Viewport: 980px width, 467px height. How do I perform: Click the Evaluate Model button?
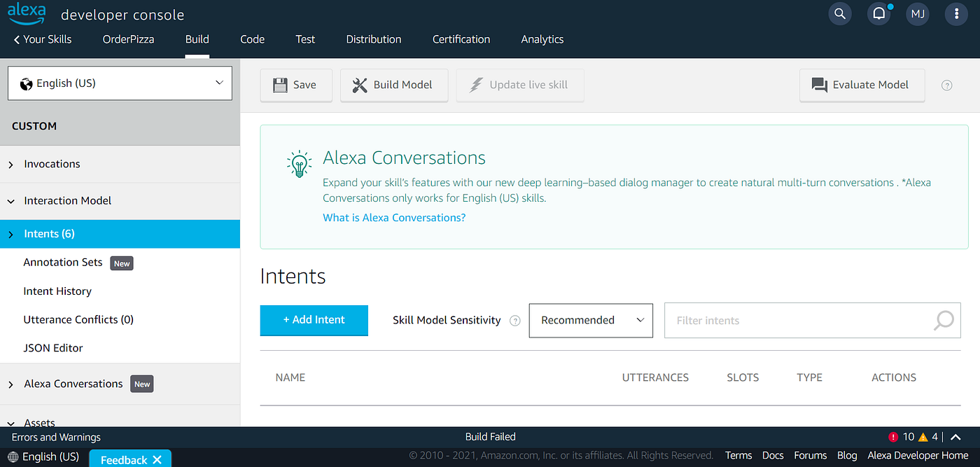tap(862, 85)
